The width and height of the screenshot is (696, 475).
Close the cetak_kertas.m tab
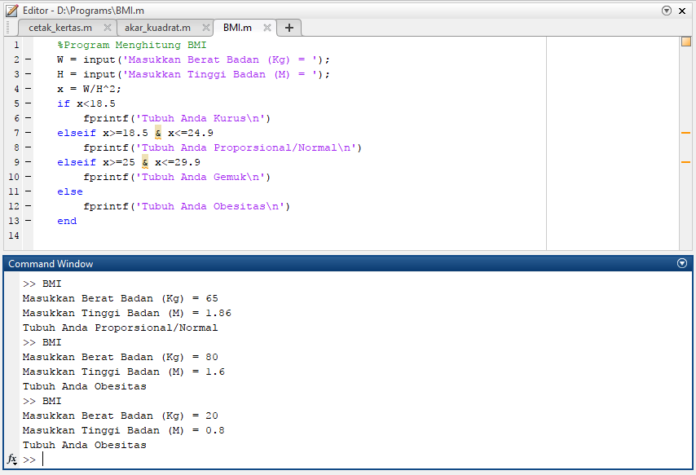[x=107, y=28]
